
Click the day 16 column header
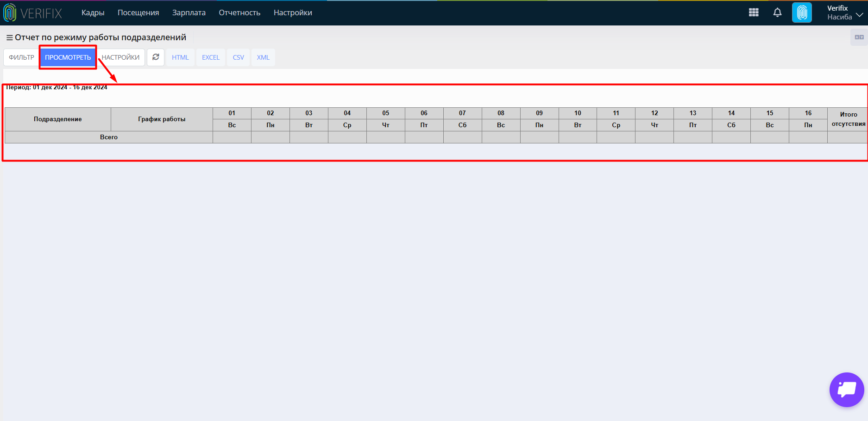click(808, 113)
